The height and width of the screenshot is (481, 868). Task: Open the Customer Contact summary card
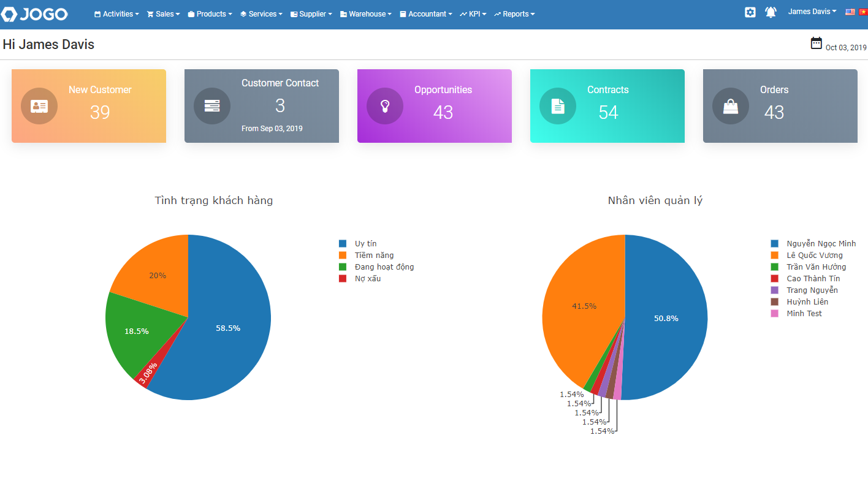[262, 106]
